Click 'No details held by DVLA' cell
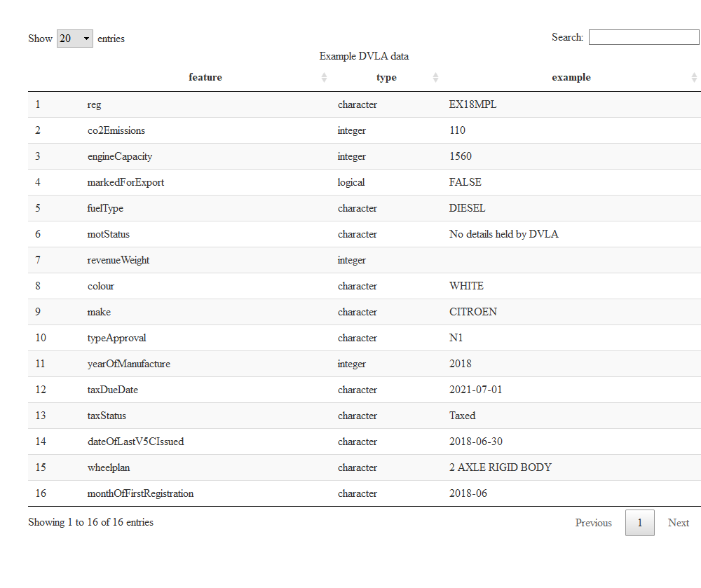The height and width of the screenshot is (588, 701). 504,234
